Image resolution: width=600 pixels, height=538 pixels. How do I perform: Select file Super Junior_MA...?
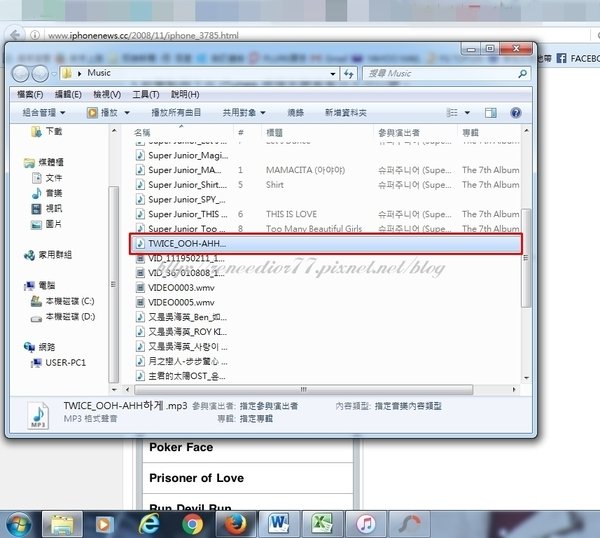[179, 170]
